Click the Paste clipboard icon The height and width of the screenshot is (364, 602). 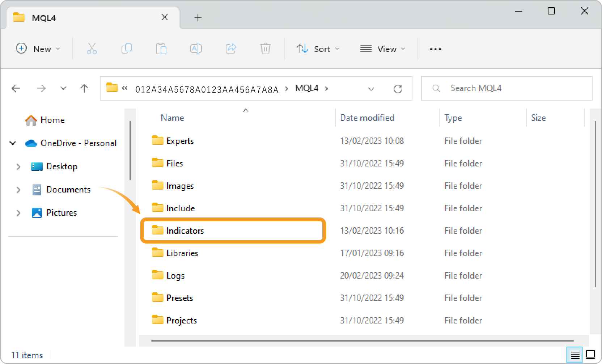pyautogui.click(x=161, y=48)
